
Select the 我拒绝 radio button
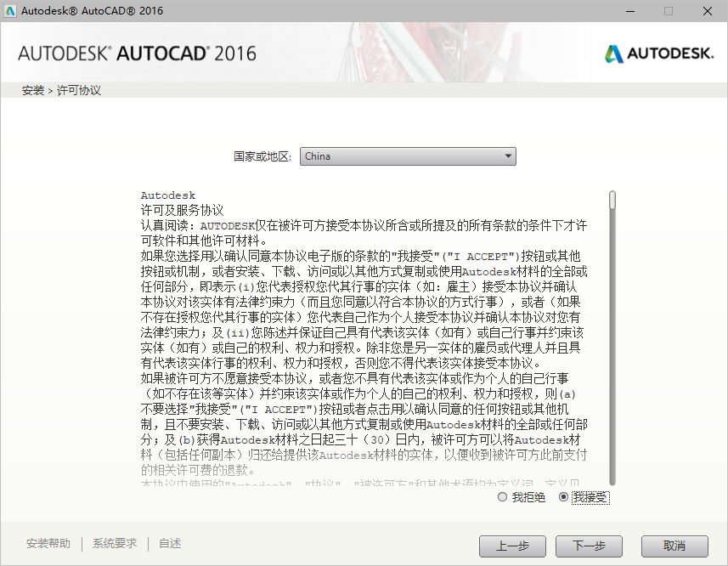pos(503,497)
